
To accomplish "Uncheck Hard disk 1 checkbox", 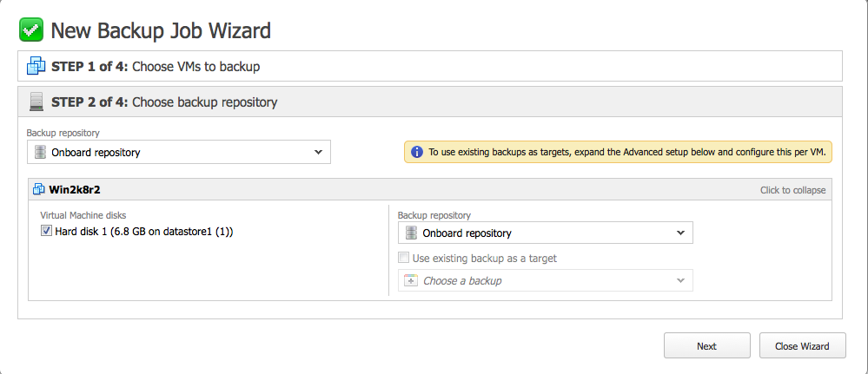I will click(x=47, y=232).
